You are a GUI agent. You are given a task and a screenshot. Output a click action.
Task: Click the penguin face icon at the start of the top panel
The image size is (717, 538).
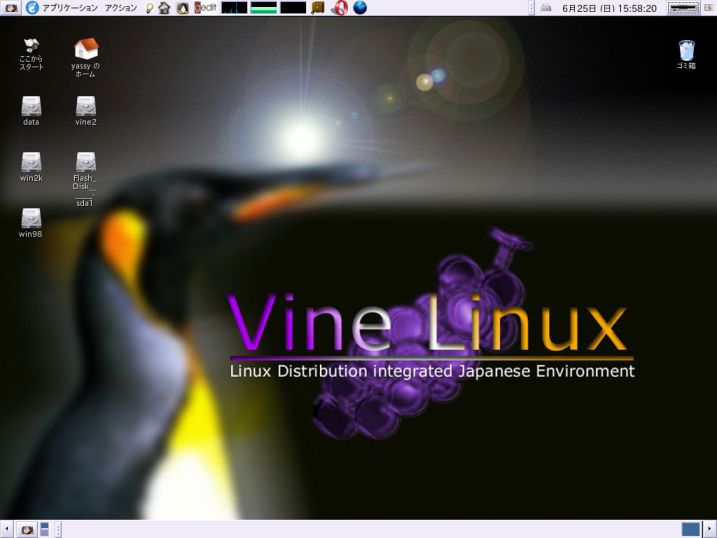[11, 8]
